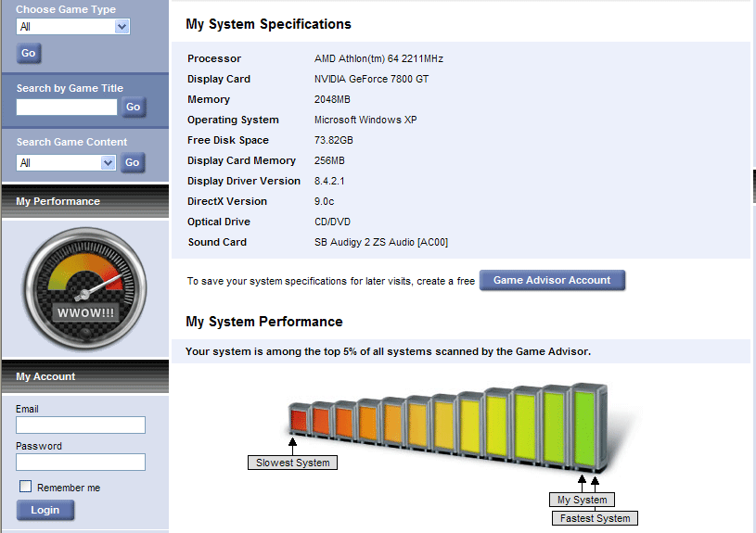Focus the Email input field
The image size is (756, 533).
click(x=81, y=425)
